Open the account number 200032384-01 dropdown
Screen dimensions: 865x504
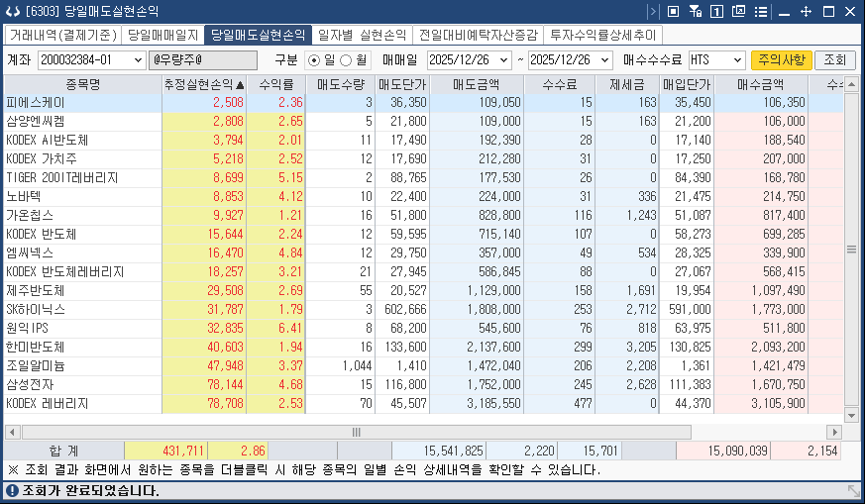click(x=138, y=60)
